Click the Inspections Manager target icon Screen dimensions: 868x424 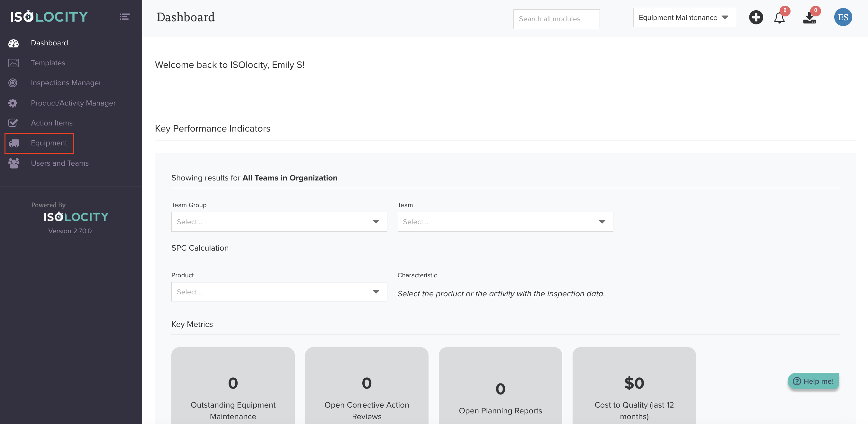coord(13,83)
